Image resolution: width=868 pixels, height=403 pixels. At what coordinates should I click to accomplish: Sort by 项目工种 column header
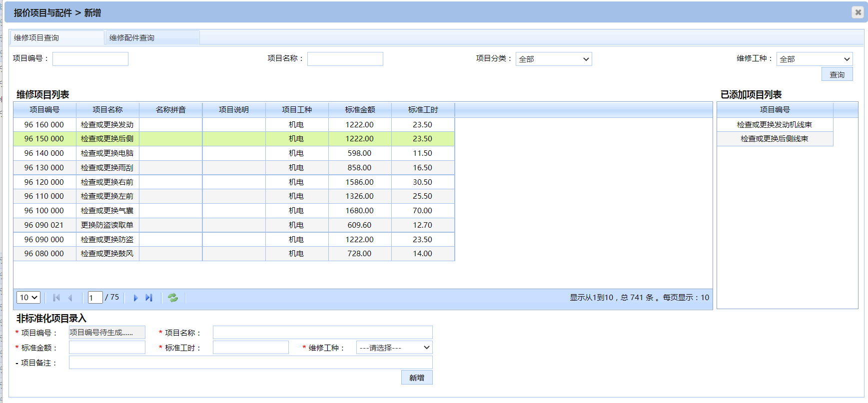pyautogui.click(x=297, y=110)
